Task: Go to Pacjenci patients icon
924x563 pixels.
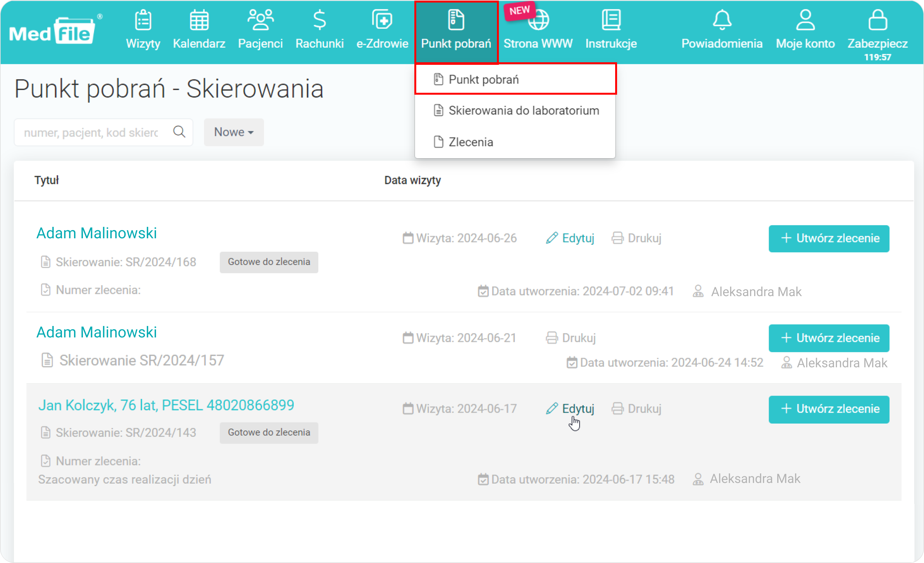Action: [260, 20]
